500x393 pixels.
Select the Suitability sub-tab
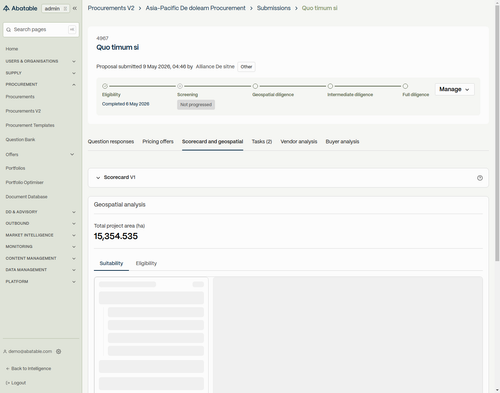point(111,263)
